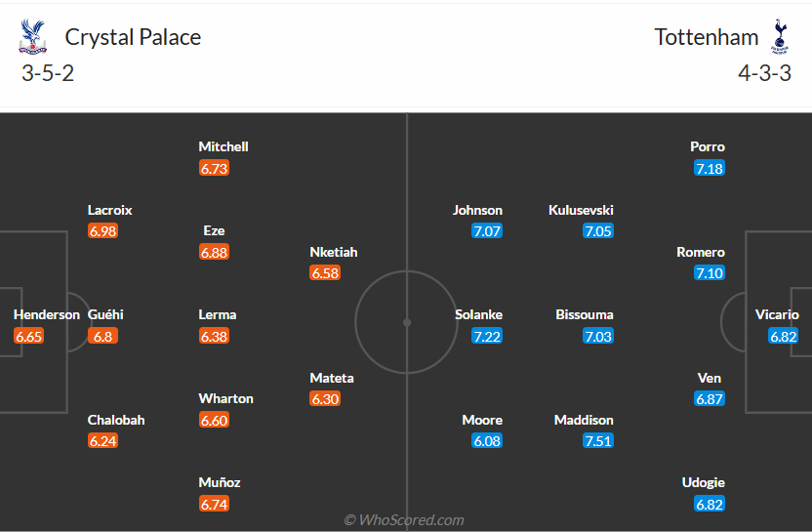Click Muñoz's 6.74 rating badge
The image size is (812, 532).
(x=214, y=504)
